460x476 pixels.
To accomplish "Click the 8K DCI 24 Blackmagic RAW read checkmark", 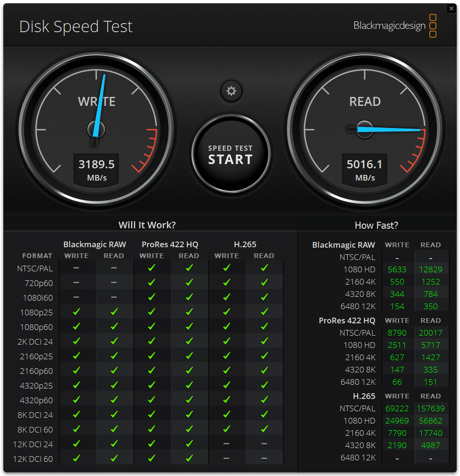I will tap(114, 415).
